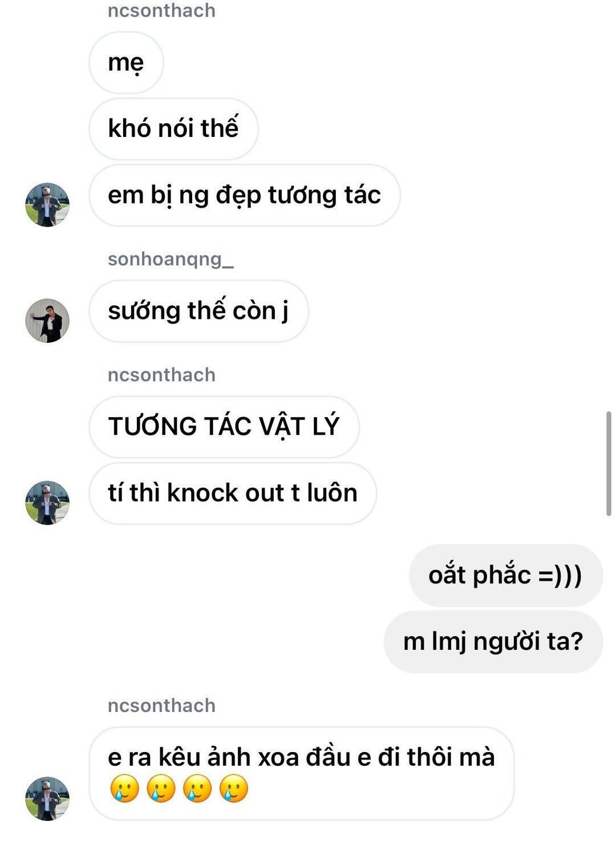Tap sonhoanqng_ profile picture

(x=47, y=321)
